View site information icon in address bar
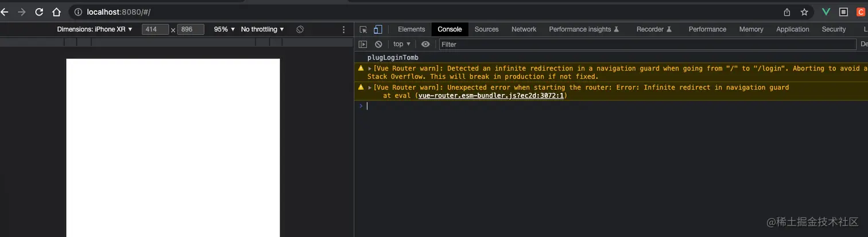Screen dimensions: 868x237 79,11
